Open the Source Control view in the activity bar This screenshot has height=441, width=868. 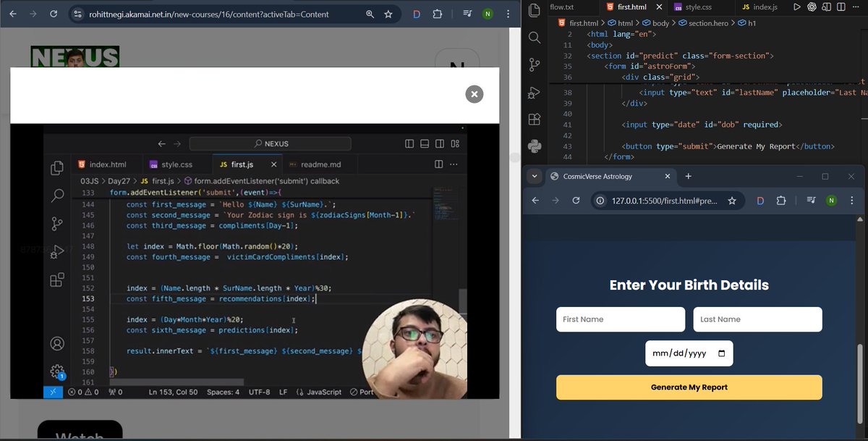point(534,65)
